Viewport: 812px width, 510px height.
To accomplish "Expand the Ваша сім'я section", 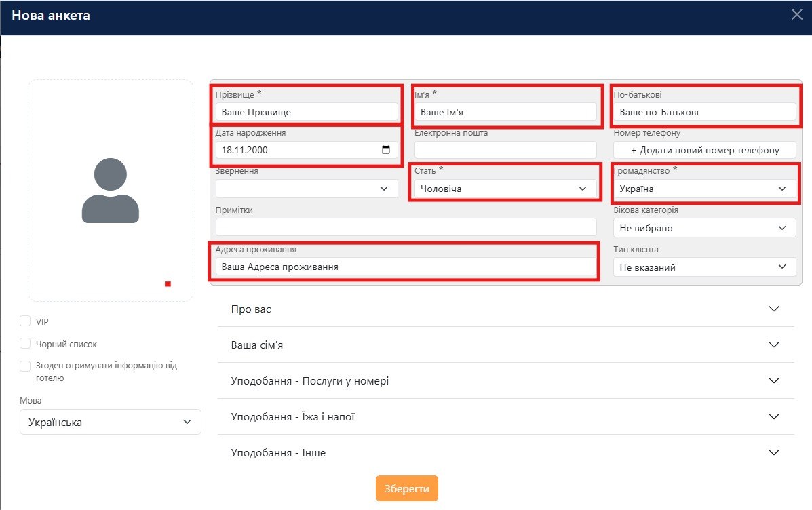I will point(506,345).
